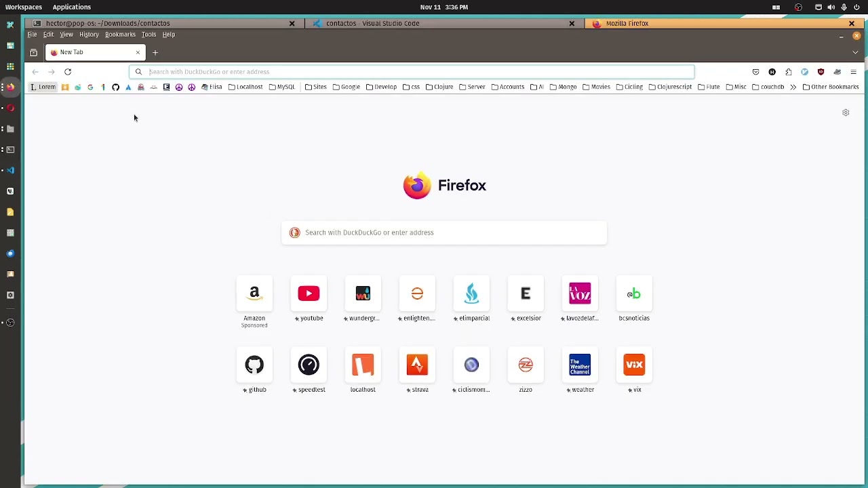868x488 pixels.
Task: Expand the Clojure bookmarks folder
Action: point(439,87)
